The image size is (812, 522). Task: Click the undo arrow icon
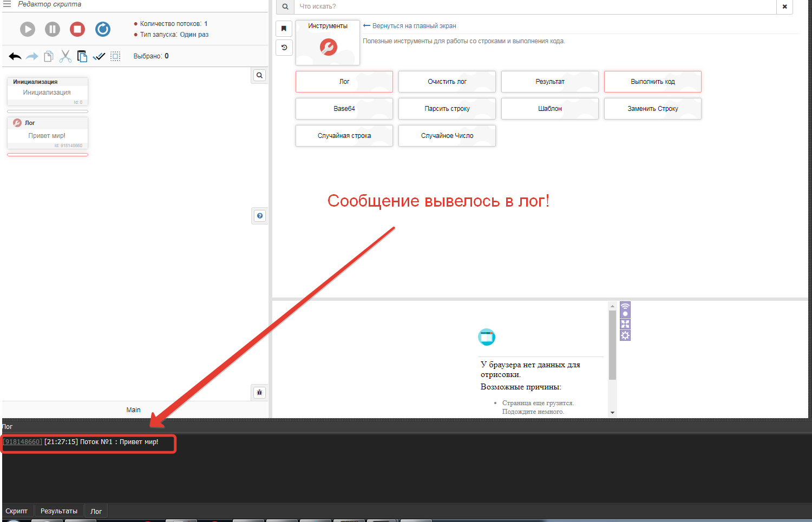click(x=15, y=56)
